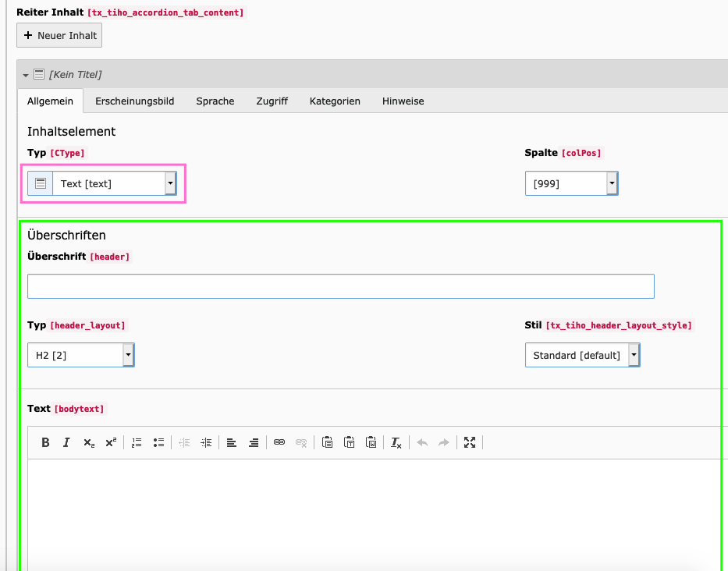Insert a hyperlink
728x571 pixels.
click(279, 442)
